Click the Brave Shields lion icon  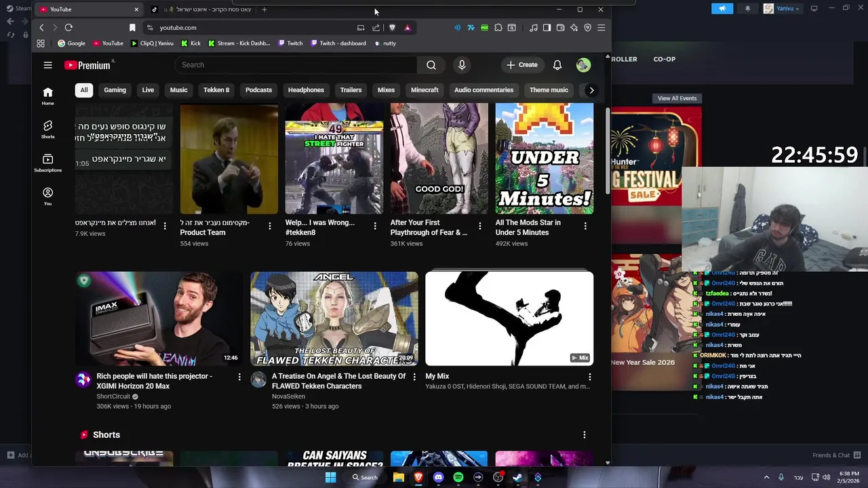[x=392, y=28]
